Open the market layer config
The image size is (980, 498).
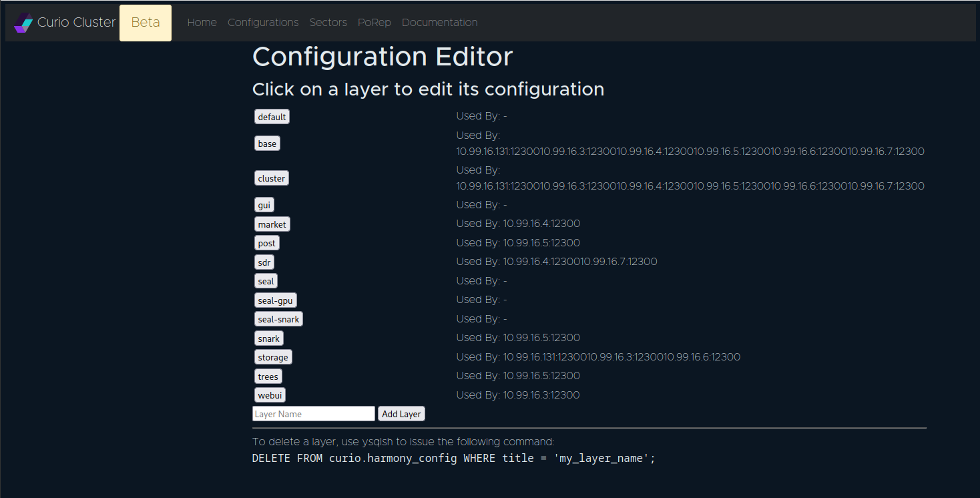point(272,224)
